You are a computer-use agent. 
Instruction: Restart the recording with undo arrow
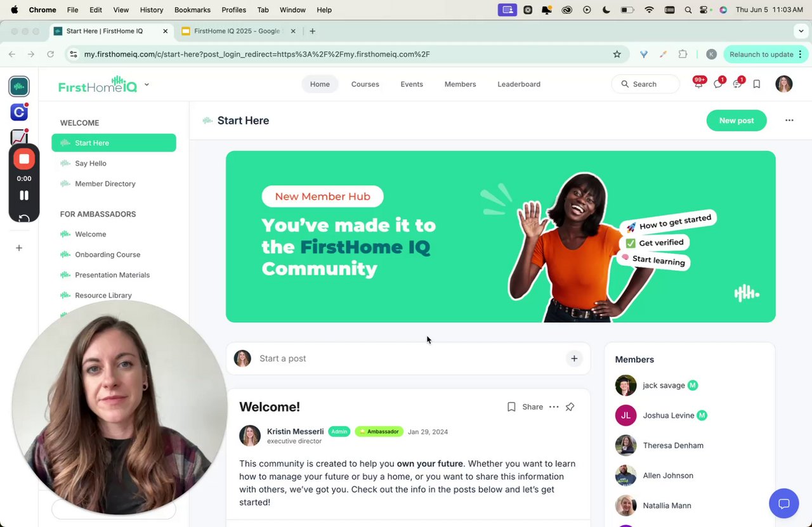coord(24,218)
